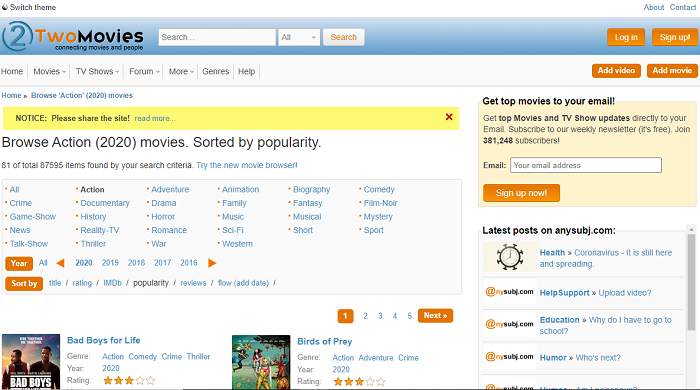
Task: Expand the Movies menu
Action: 50,71
